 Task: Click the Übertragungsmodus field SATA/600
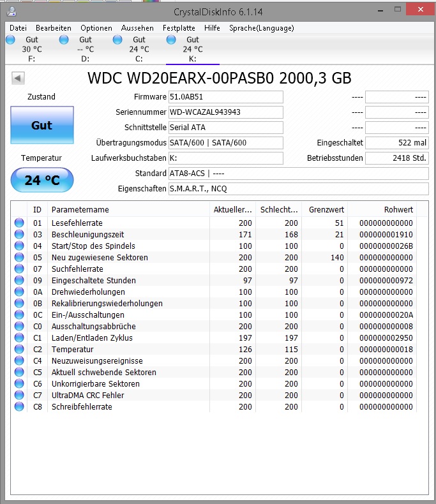click(x=226, y=143)
